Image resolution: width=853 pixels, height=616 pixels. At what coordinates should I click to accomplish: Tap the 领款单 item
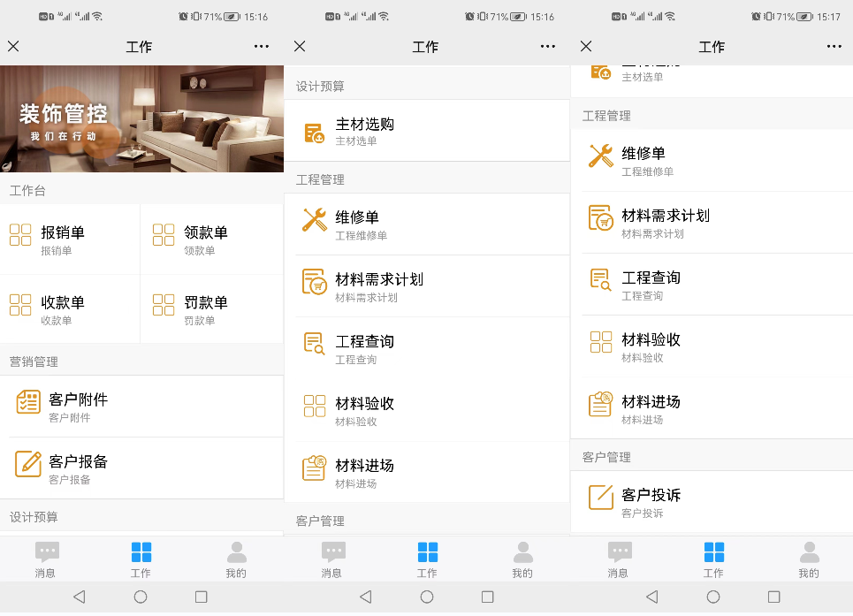tap(162, 234)
